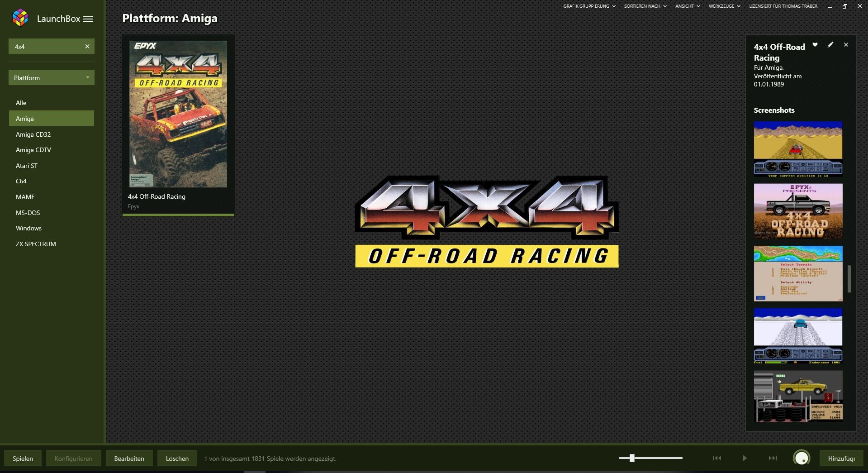868x473 pixels.
Task: Open the yellow truck garage screenshot
Action: (x=798, y=397)
